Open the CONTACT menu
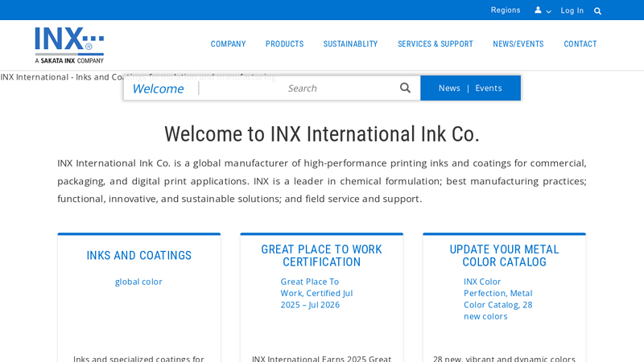Image resolution: width=644 pixels, height=362 pixels. click(580, 44)
